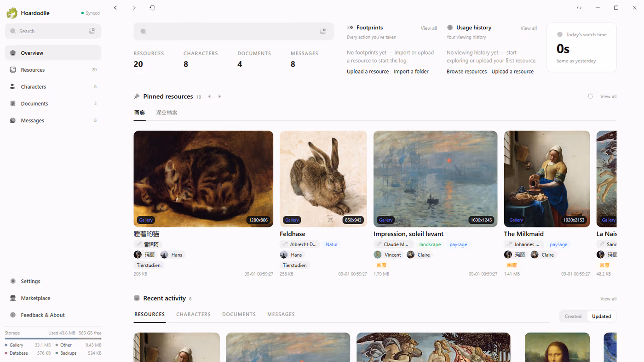This screenshot has width=644, height=362.
Task: Click the Gallery badge on Feldhase thumbnail
Action: [x=292, y=220]
